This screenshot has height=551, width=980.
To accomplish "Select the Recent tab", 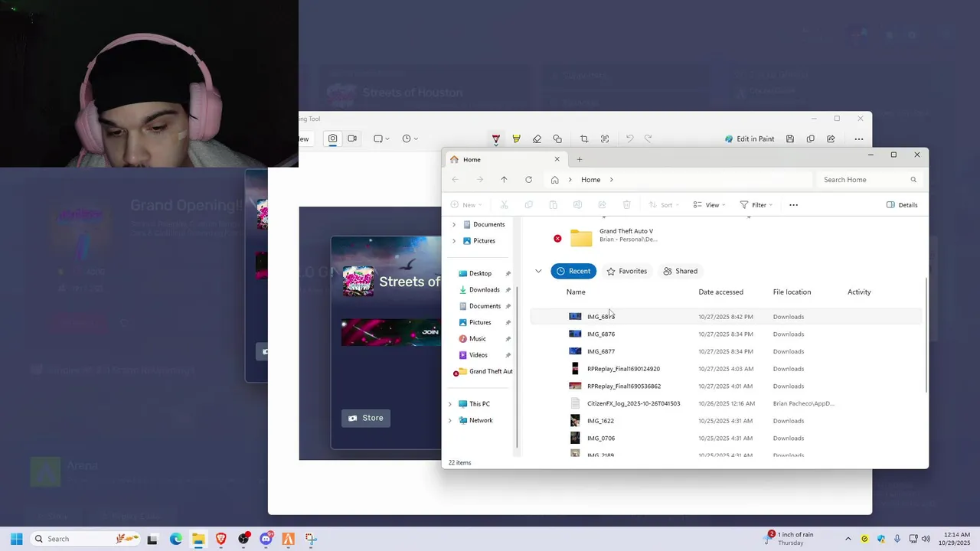I will tap(573, 271).
